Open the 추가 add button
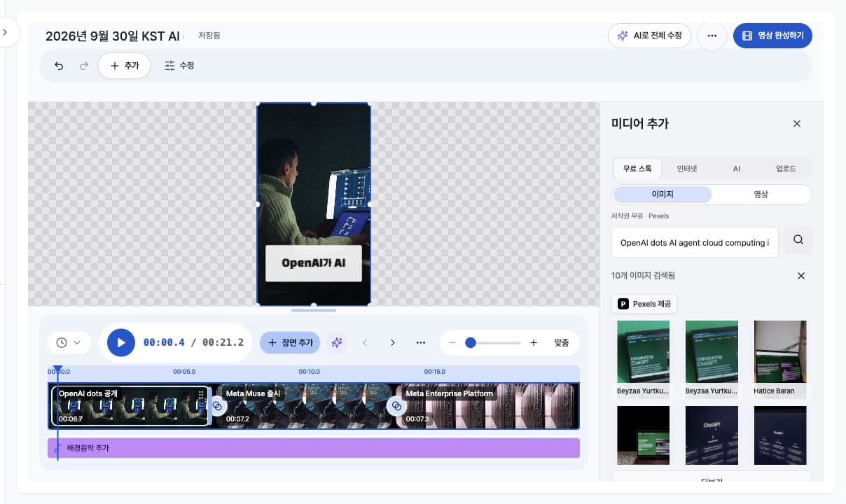Screen dimensions: 846x504 (x=124, y=66)
